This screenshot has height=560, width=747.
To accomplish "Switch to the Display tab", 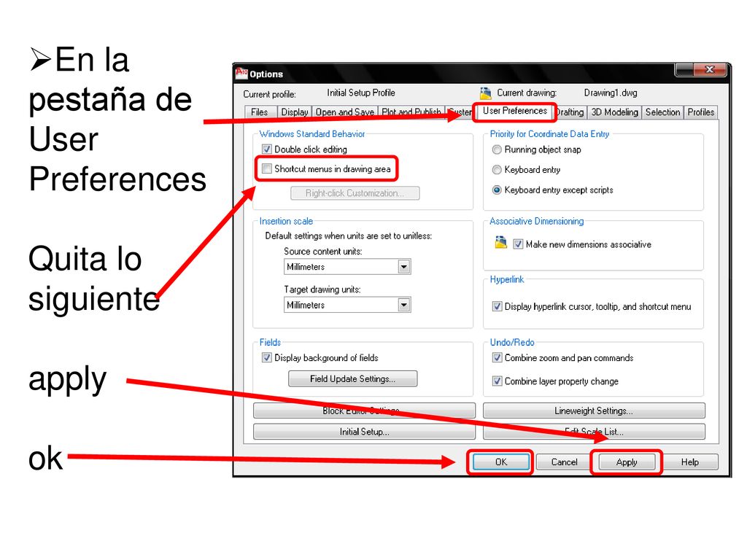I will [295, 112].
